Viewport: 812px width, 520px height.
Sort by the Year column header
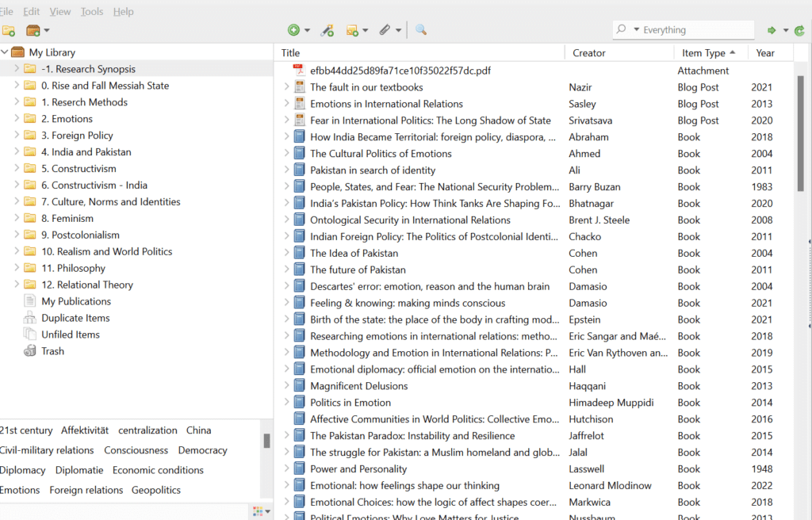pyautogui.click(x=771, y=53)
